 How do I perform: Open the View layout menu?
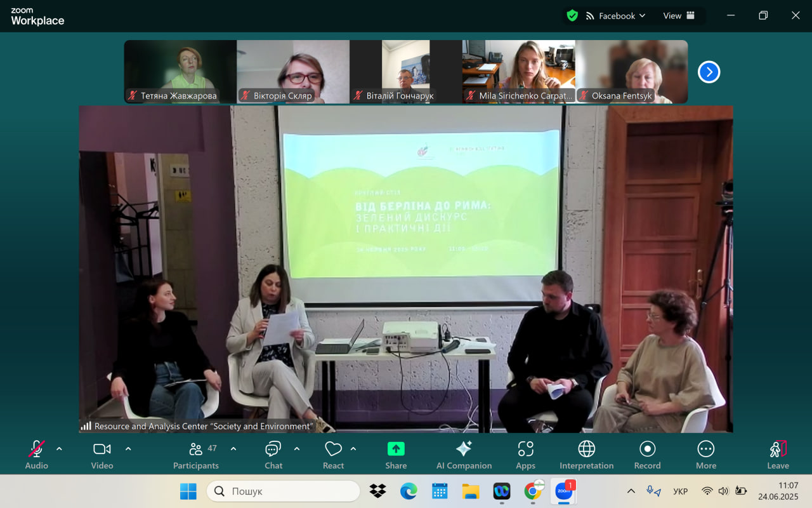[x=679, y=16]
